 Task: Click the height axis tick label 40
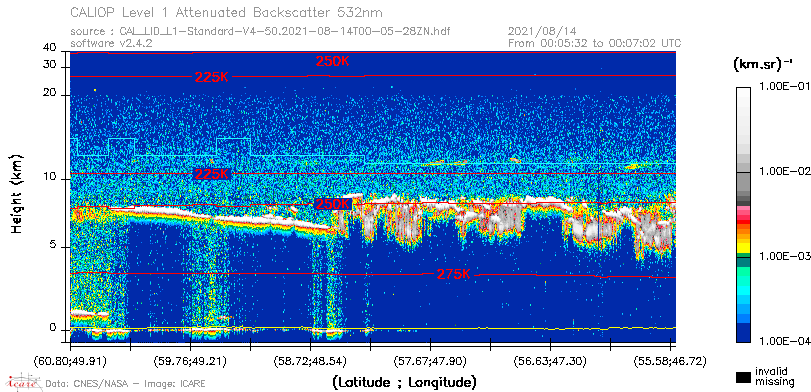(x=50, y=48)
